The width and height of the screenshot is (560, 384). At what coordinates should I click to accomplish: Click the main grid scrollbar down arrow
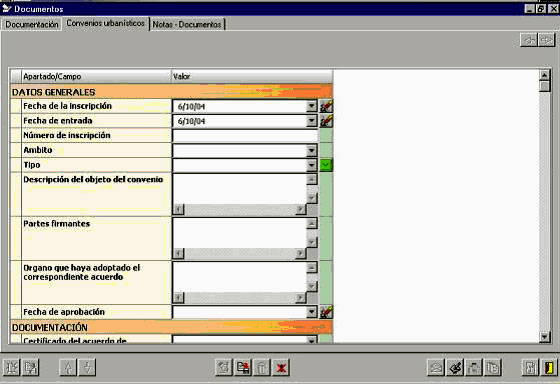pos(544,337)
